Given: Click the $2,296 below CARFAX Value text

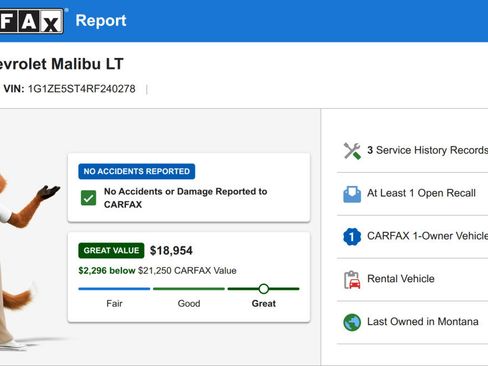Looking at the screenshot, I should click(157, 270).
